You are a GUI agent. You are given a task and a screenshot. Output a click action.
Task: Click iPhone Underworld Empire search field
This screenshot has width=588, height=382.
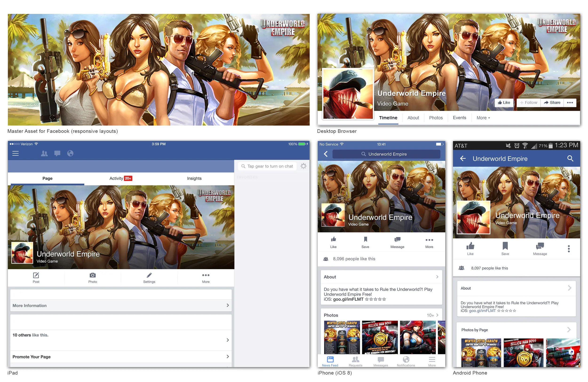click(x=386, y=154)
